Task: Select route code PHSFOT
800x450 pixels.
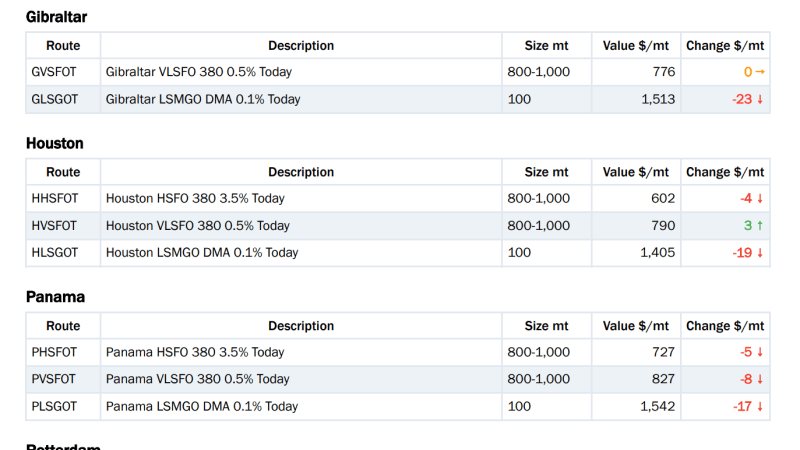Action: tap(54, 352)
